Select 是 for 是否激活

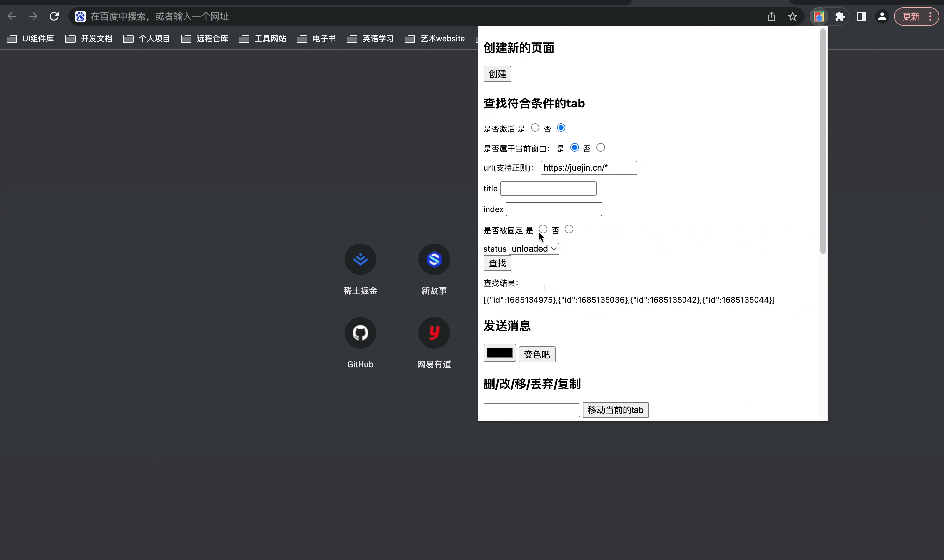point(535,128)
